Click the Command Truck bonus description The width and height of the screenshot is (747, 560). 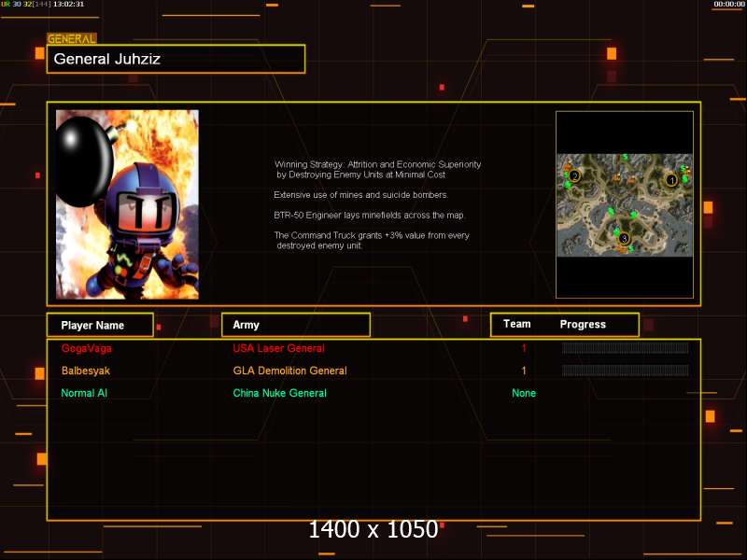[x=371, y=241]
